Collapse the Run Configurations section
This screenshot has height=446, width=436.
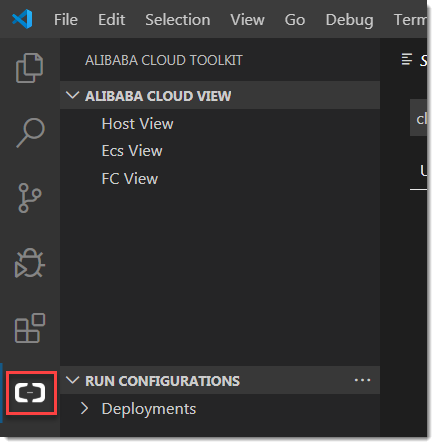point(72,380)
